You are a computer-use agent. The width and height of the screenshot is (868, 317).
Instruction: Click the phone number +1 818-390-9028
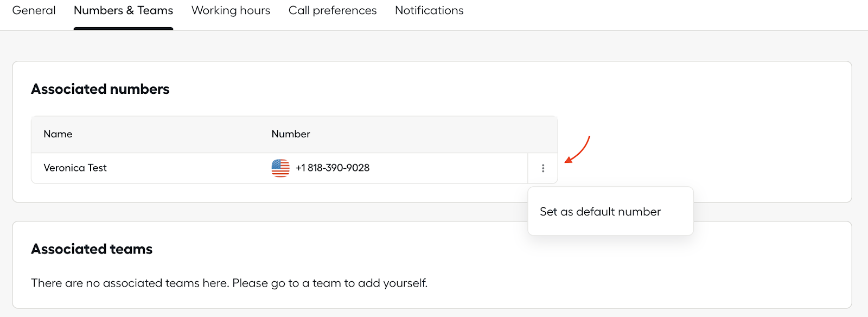coord(333,168)
